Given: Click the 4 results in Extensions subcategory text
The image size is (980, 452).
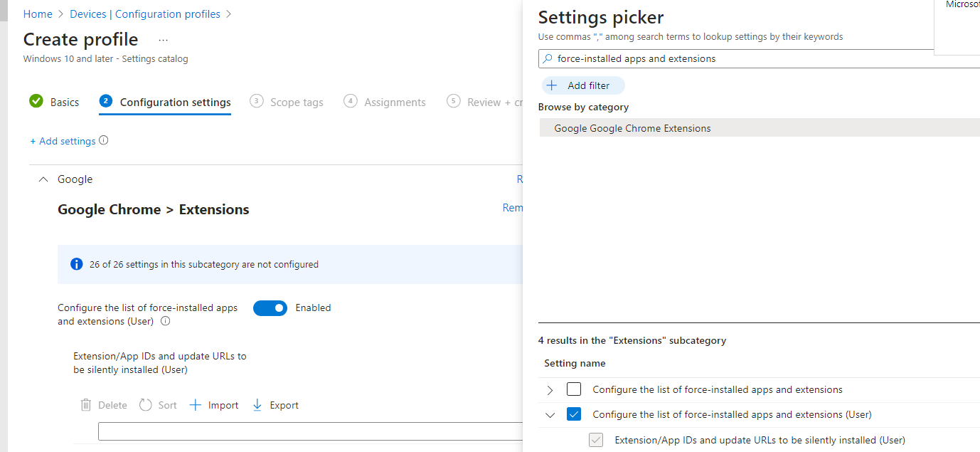Looking at the screenshot, I should pyautogui.click(x=632, y=340).
